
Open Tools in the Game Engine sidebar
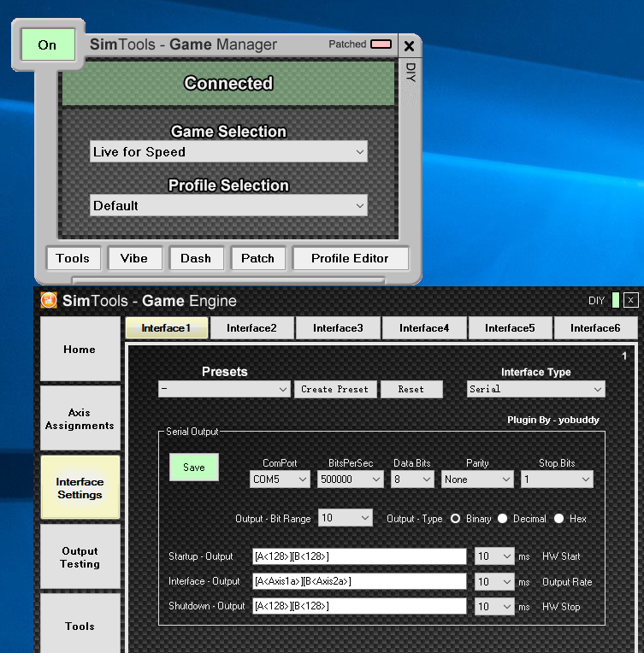(x=80, y=623)
